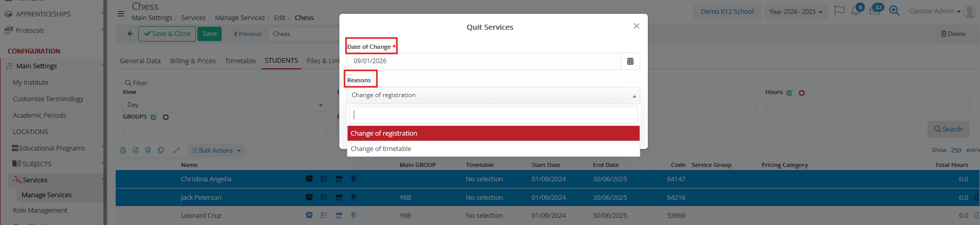Toggle the hamburger sidebar menu icon
Viewport: 980px width, 225px height.
(121, 14)
